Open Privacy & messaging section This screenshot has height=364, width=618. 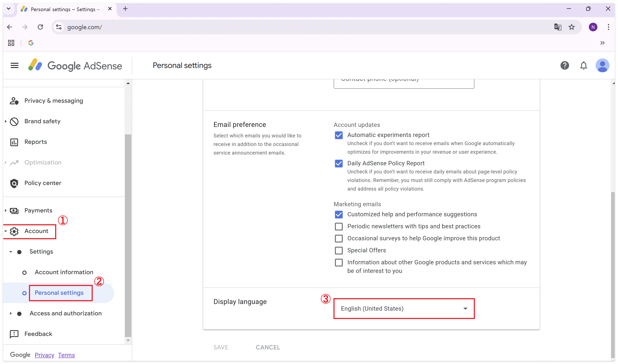click(x=53, y=101)
